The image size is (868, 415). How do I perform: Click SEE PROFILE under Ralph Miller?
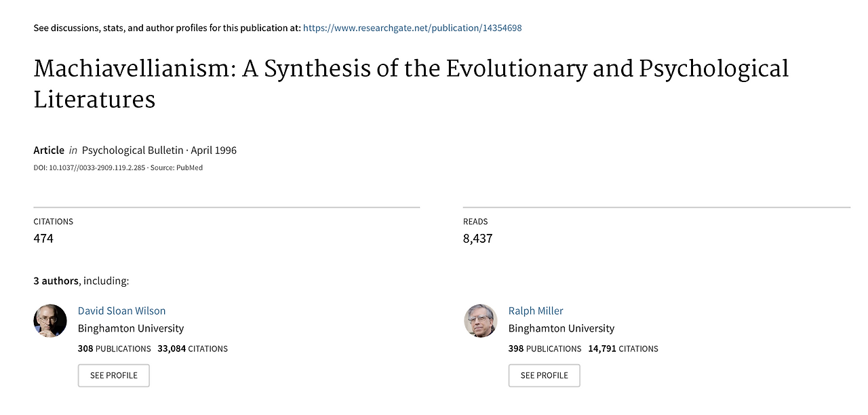(545, 375)
